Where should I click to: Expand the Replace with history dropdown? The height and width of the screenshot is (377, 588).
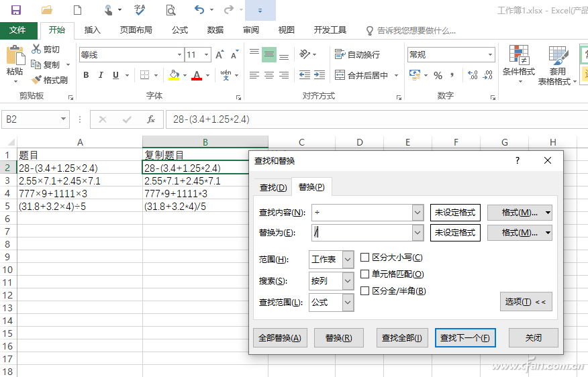(x=418, y=233)
